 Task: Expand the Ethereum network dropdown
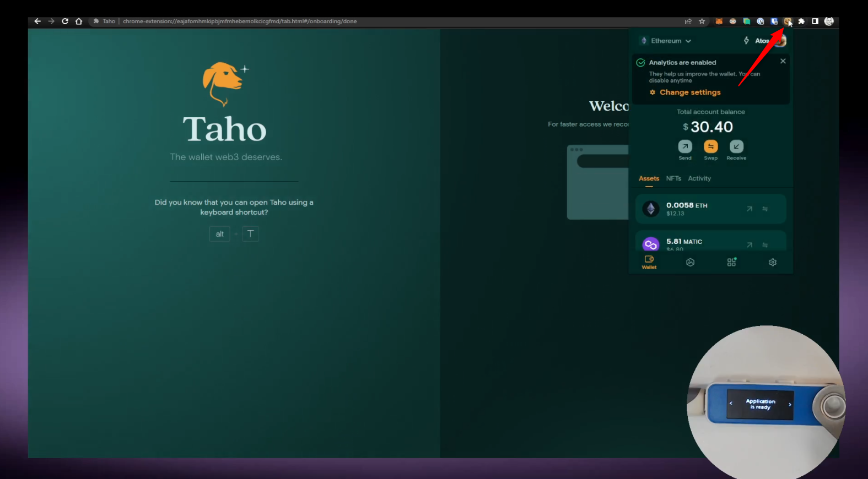tap(666, 41)
